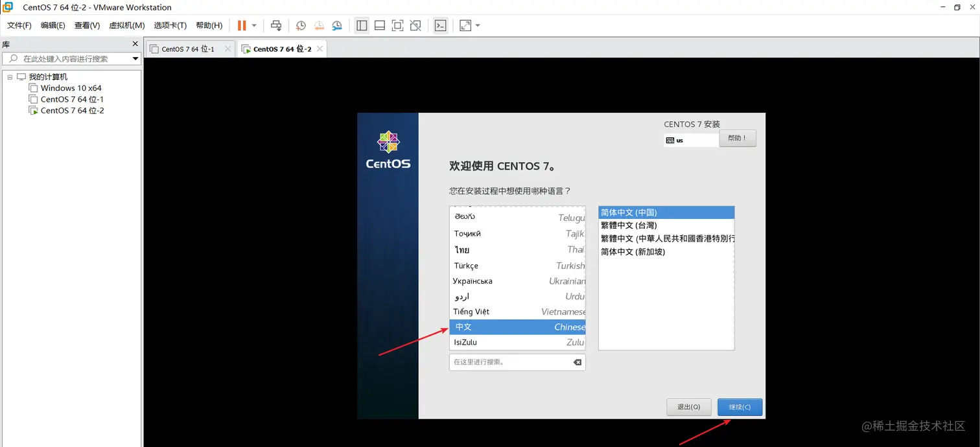Select Telugu in the language list
This screenshot has width=980, height=447.
(517, 218)
